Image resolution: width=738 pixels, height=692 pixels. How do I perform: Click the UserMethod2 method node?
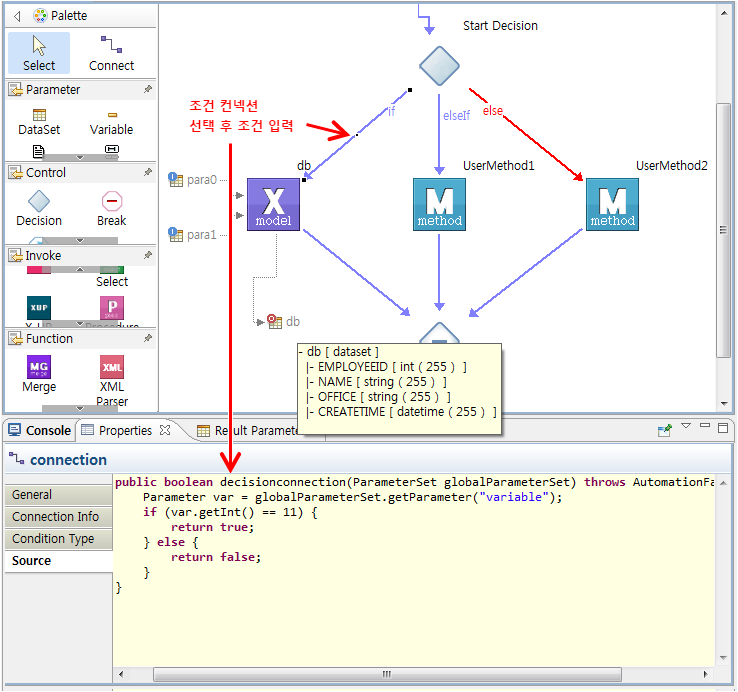click(611, 204)
